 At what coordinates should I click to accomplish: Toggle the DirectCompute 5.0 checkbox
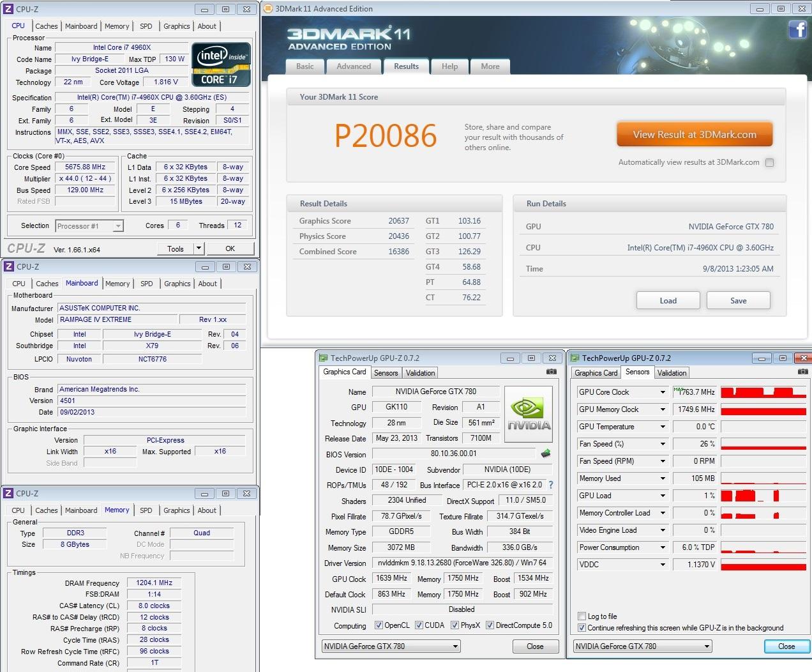click(490, 625)
